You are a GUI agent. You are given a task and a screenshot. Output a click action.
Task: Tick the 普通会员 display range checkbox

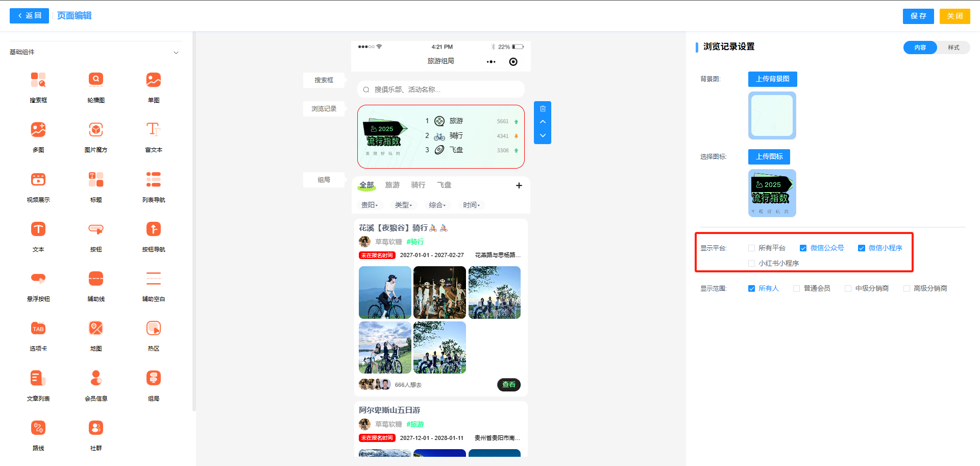[x=796, y=289]
